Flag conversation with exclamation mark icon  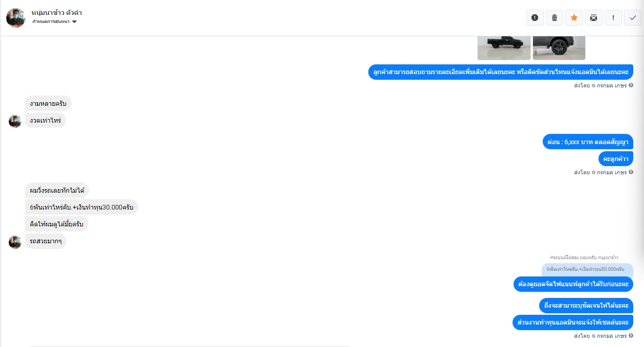coord(613,17)
